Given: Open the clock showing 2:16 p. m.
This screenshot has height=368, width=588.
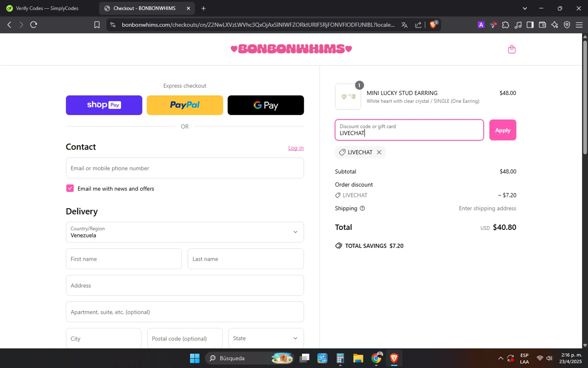Looking at the screenshot, I should tap(571, 358).
